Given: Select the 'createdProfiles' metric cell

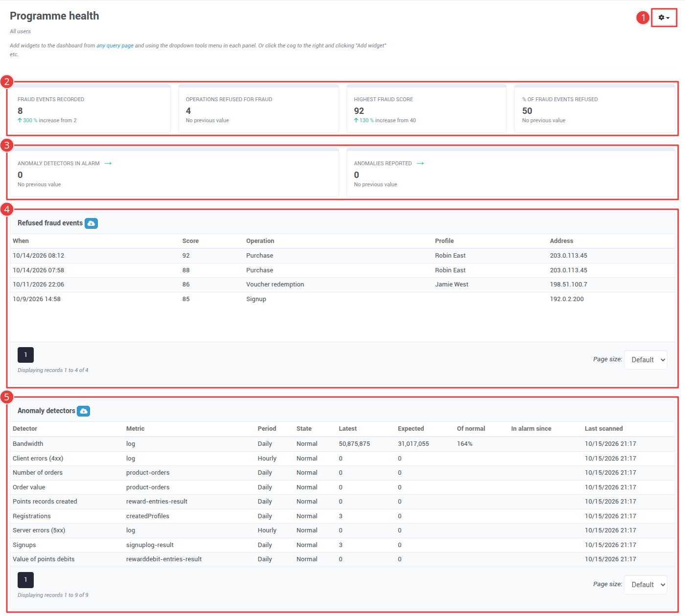Looking at the screenshot, I should coord(148,516).
